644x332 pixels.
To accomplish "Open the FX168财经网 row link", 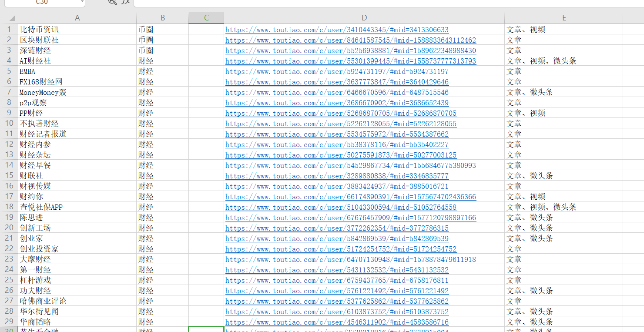I will tap(337, 82).
